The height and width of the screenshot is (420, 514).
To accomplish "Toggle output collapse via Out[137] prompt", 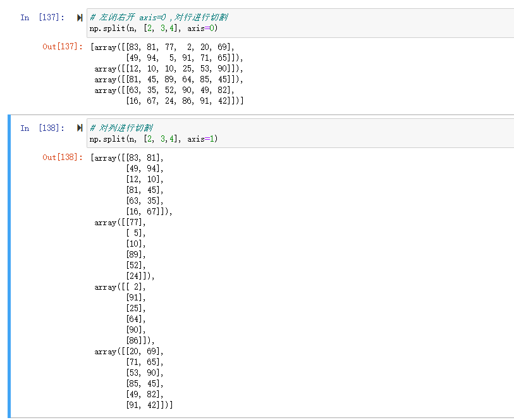I will tap(63, 47).
